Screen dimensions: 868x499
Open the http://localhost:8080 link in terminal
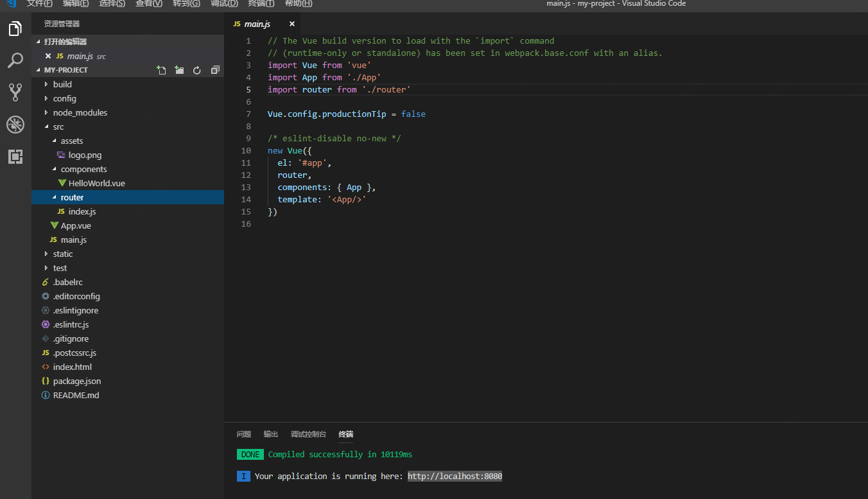pos(455,476)
